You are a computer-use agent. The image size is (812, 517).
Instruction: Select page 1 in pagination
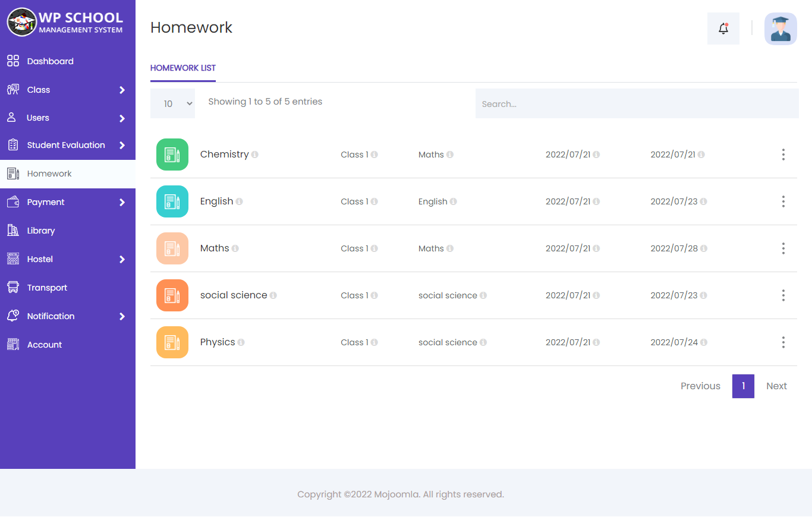[743, 386]
